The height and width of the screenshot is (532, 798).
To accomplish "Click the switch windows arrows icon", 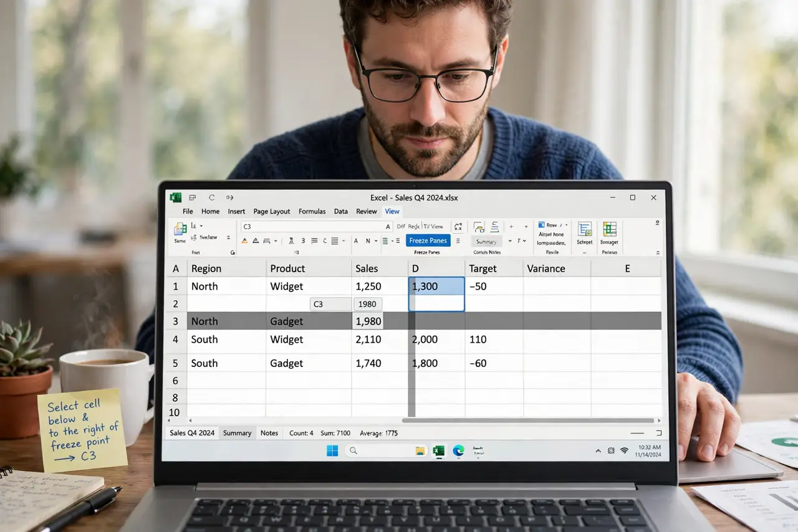I will (458, 227).
